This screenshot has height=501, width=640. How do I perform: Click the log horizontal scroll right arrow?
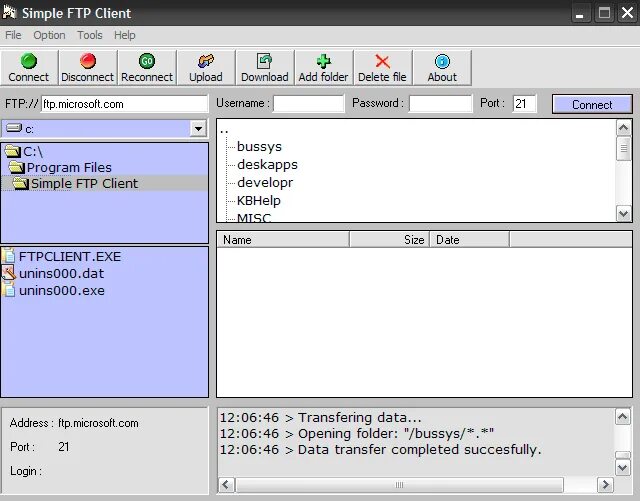click(605, 485)
